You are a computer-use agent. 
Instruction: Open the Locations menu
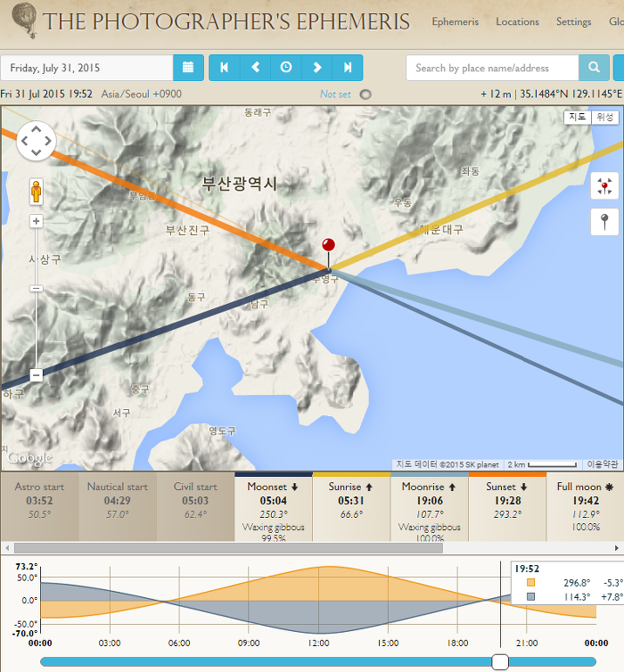(517, 21)
